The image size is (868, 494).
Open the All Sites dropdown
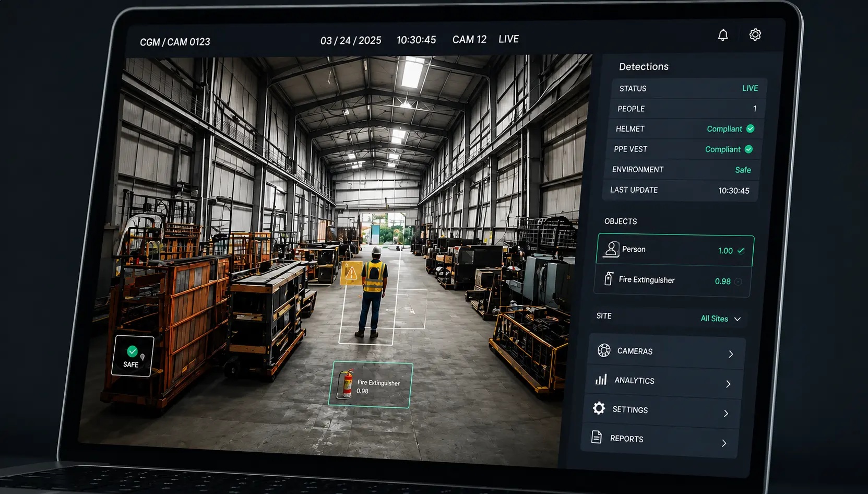(x=721, y=319)
